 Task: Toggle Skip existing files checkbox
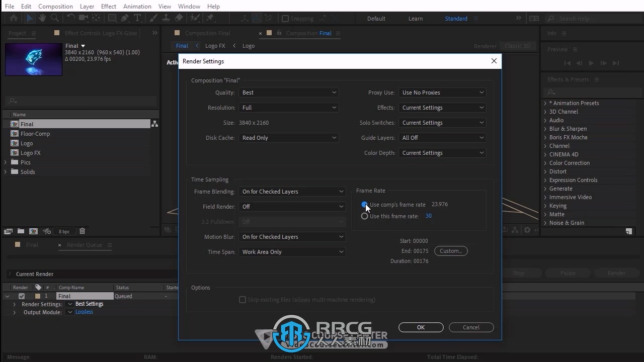(243, 300)
